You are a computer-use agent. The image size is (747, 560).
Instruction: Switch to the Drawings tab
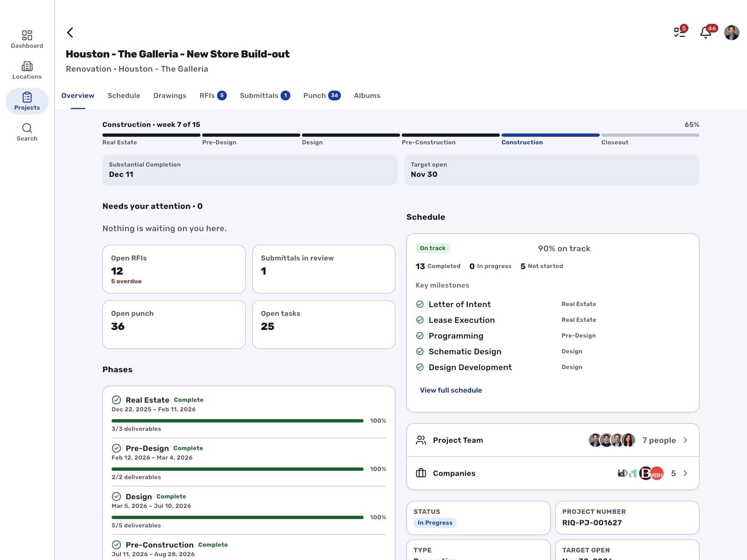click(170, 95)
